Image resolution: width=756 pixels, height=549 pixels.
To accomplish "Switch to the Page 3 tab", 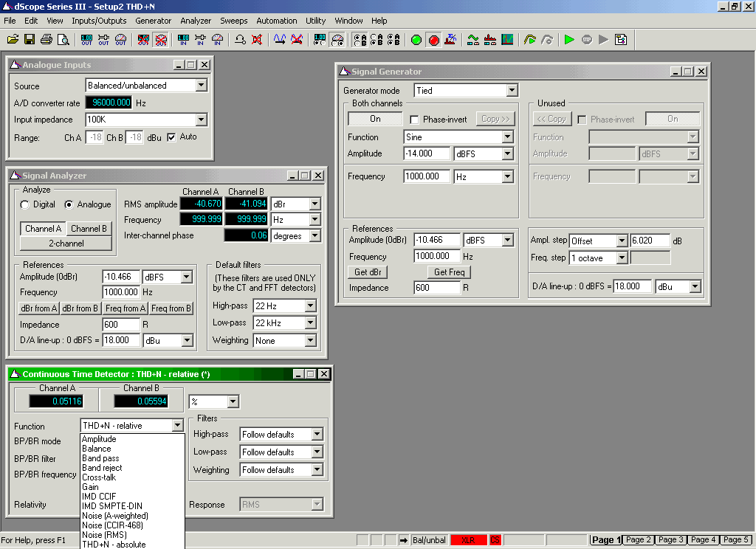I will click(x=670, y=540).
